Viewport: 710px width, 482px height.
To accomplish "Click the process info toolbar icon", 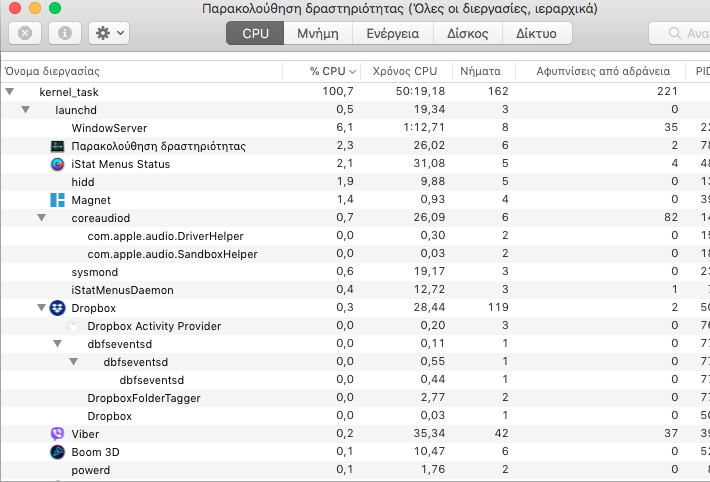I will (x=65, y=33).
